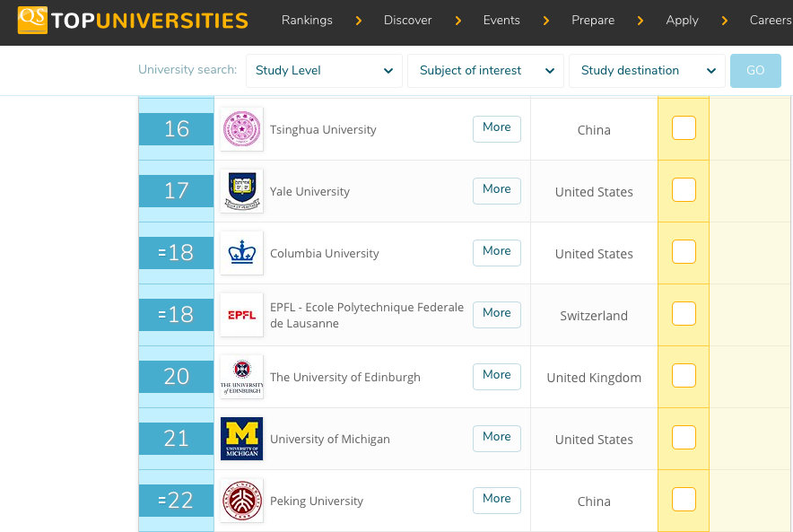Click the University of Michigan logo
Image resolution: width=793 pixels, height=532 pixels.
point(241,439)
